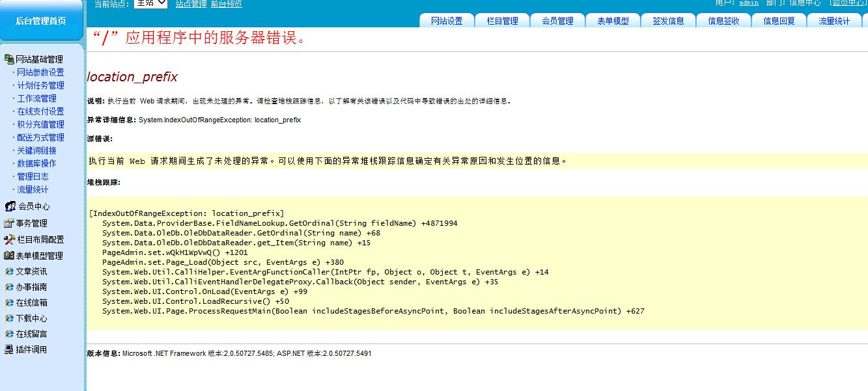Viewport: 868px width, 391px height.
Task: Click the admin username link
Action: (748, 3)
